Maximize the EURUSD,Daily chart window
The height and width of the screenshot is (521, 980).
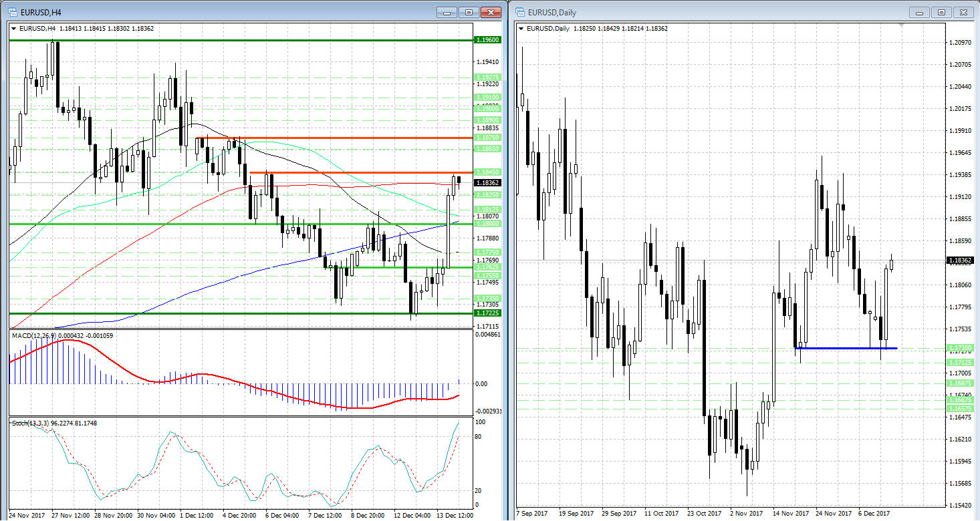(941, 12)
